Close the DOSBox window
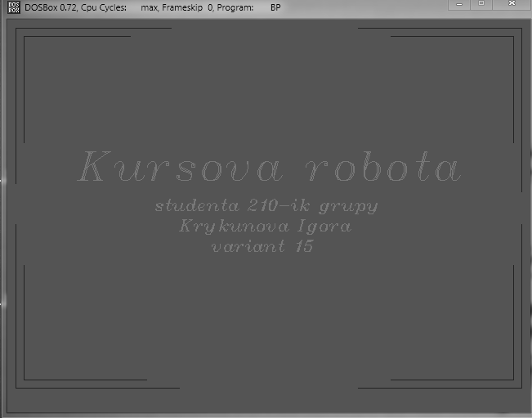This screenshot has width=532, height=418. (x=512, y=4)
